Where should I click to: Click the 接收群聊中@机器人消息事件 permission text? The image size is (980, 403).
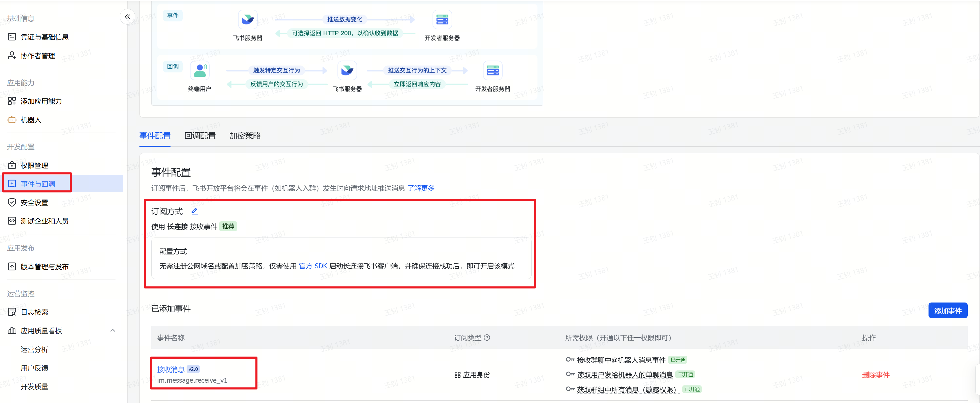pos(621,360)
